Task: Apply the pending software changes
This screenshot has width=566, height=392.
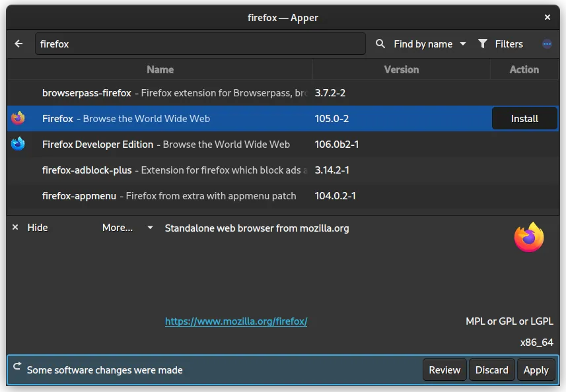Action: point(536,370)
